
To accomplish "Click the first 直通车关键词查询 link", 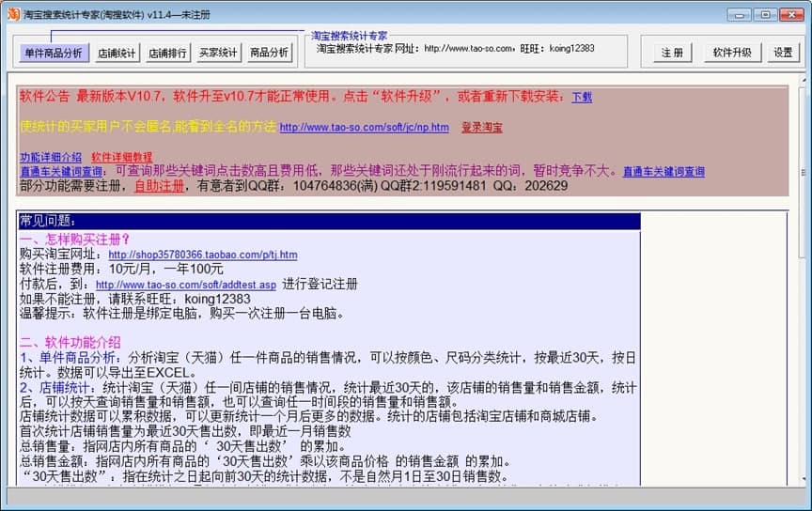I will pos(61,171).
